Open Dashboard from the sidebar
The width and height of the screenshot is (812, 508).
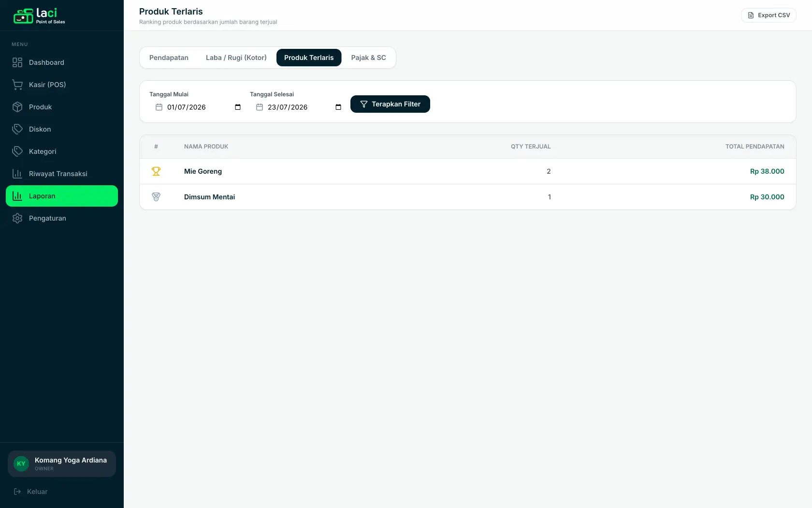(x=62, y=62)
